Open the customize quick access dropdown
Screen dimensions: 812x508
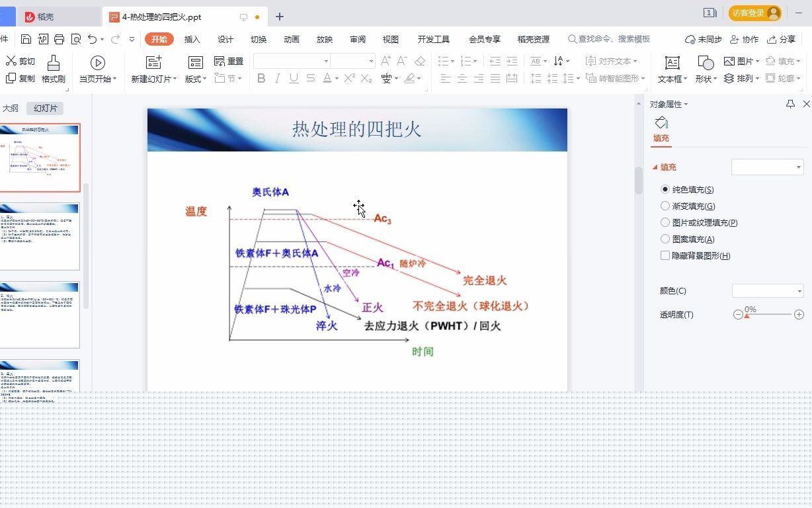[132, 39]
